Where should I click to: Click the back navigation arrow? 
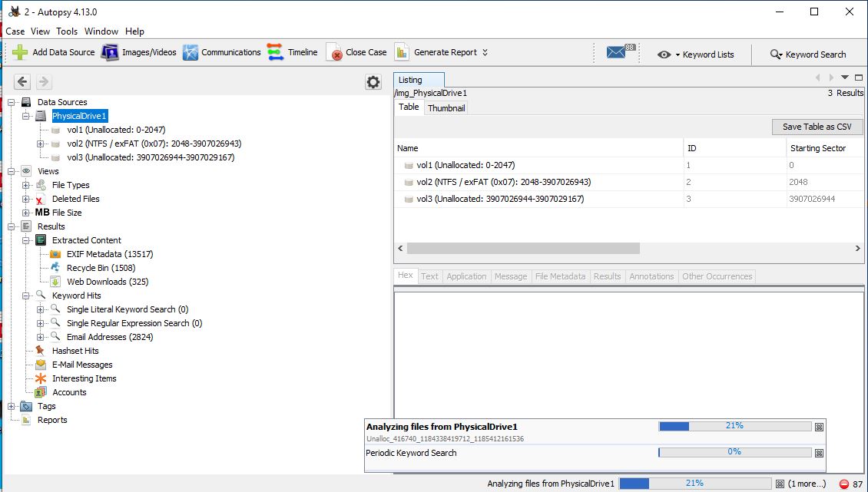pos(22,82)
